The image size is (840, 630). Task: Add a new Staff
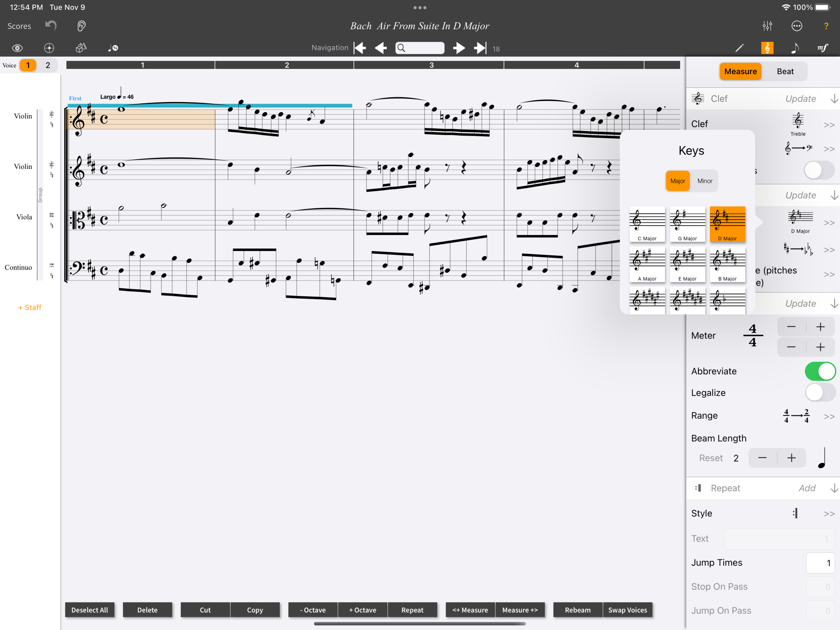point(30,307)
